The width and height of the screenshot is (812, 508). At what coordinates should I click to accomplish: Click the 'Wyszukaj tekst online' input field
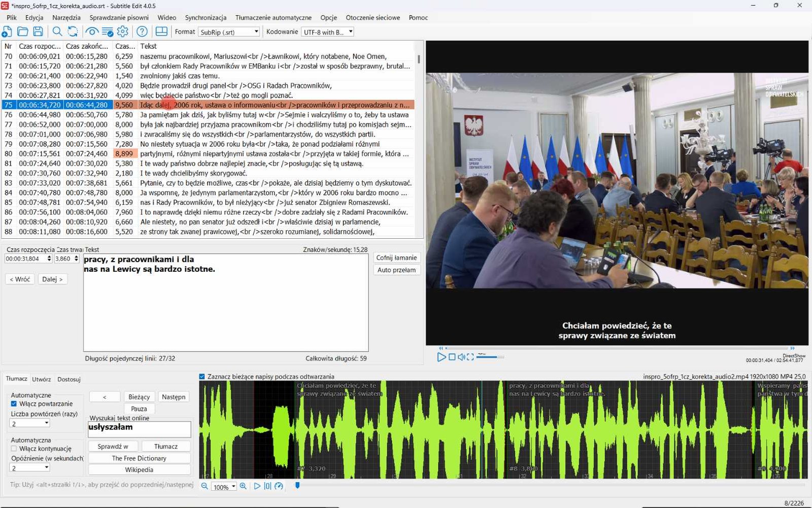[x=140, y=429]
